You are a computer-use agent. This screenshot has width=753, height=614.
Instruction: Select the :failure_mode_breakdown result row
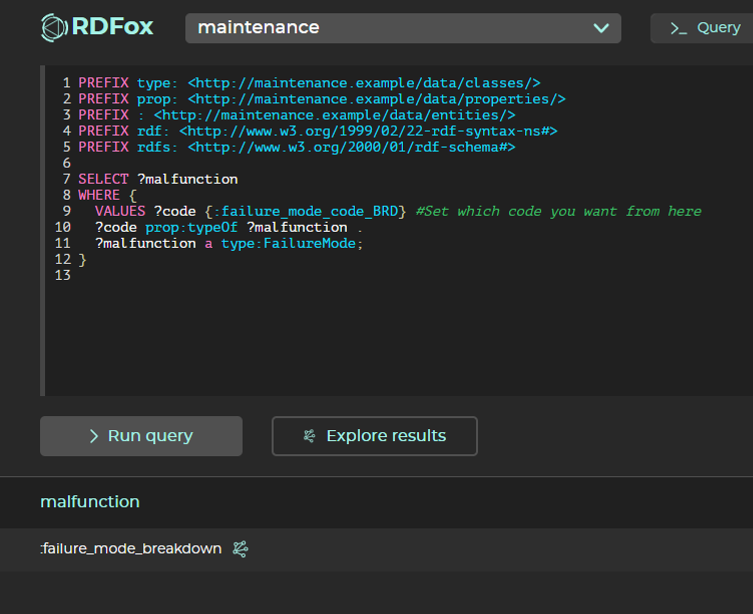point(131,548)
